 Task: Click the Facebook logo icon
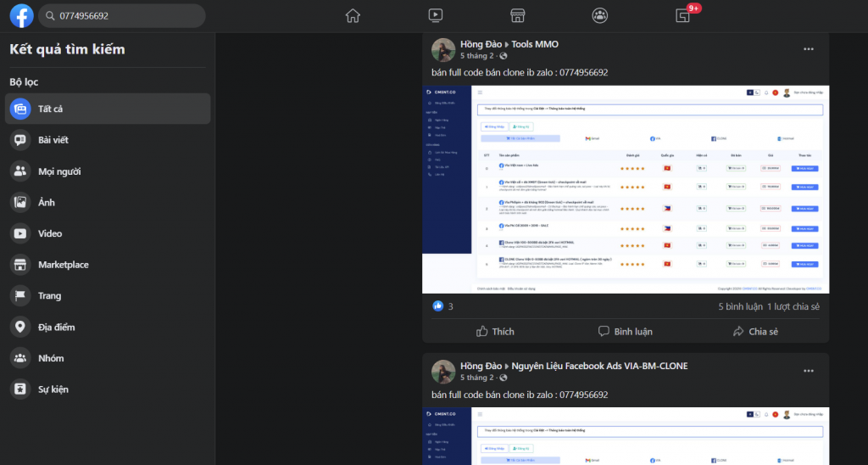[x=21, y=16]
